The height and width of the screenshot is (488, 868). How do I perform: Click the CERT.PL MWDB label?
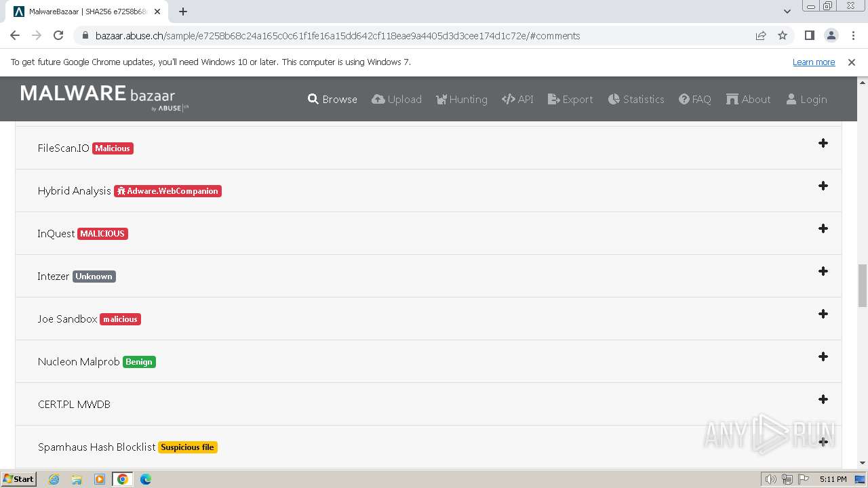click(x=74, y=405)
